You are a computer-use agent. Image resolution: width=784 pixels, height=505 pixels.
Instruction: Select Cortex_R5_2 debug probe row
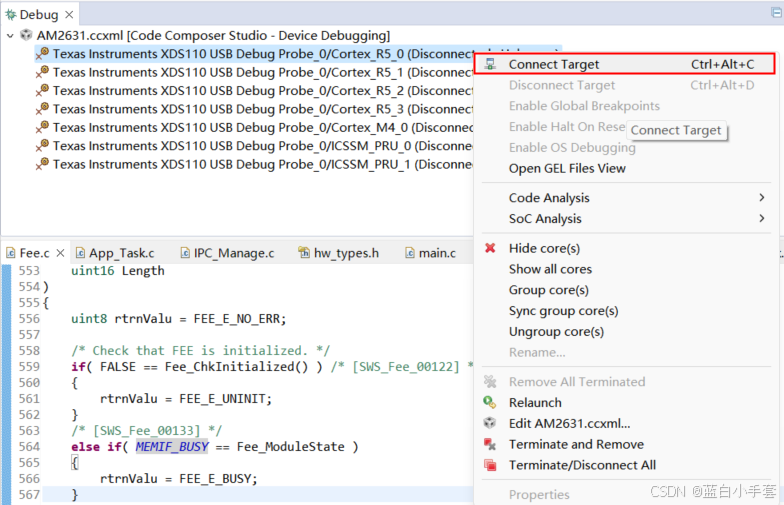tap(255, 90)
